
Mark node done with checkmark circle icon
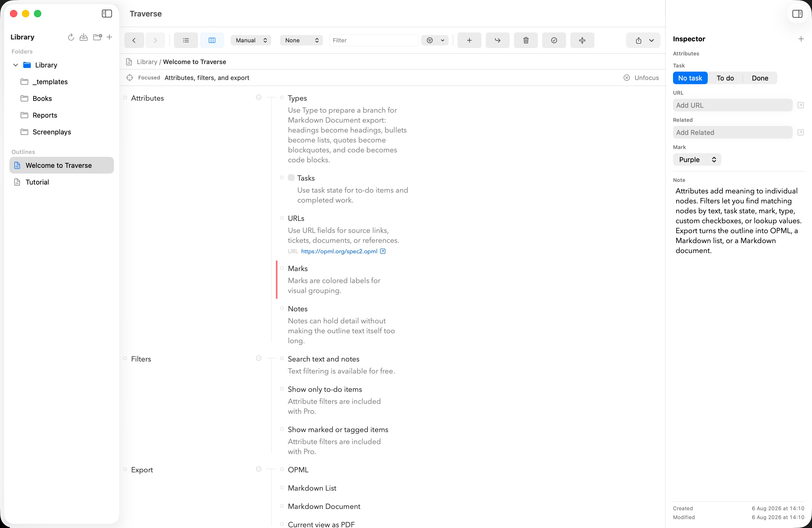pyautogui.click(x=554, y=40)
